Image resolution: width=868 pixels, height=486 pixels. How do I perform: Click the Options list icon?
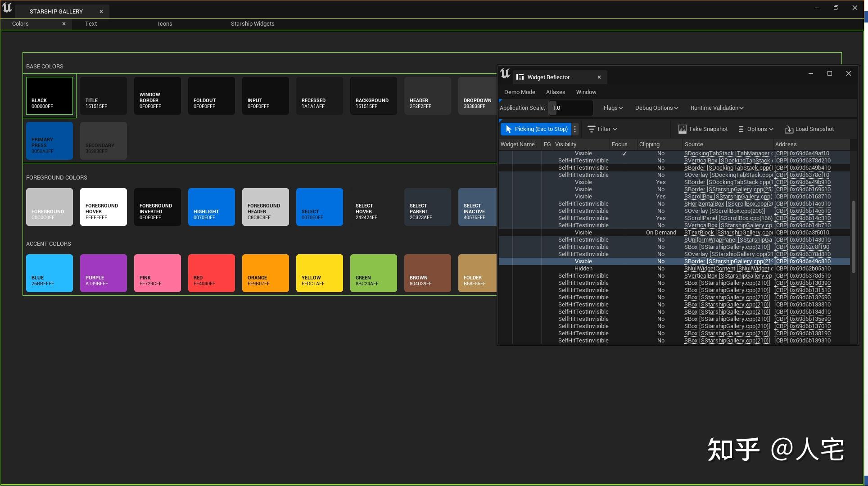[x=741, y=129]
